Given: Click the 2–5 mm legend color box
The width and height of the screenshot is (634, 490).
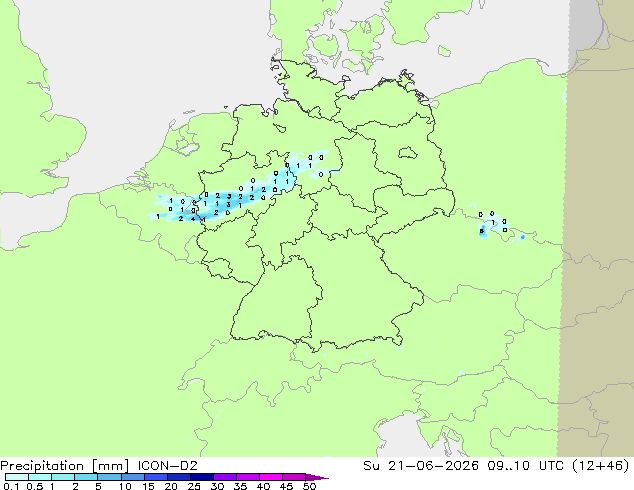Looking at the screenshot, I should (x=86, y=477).
